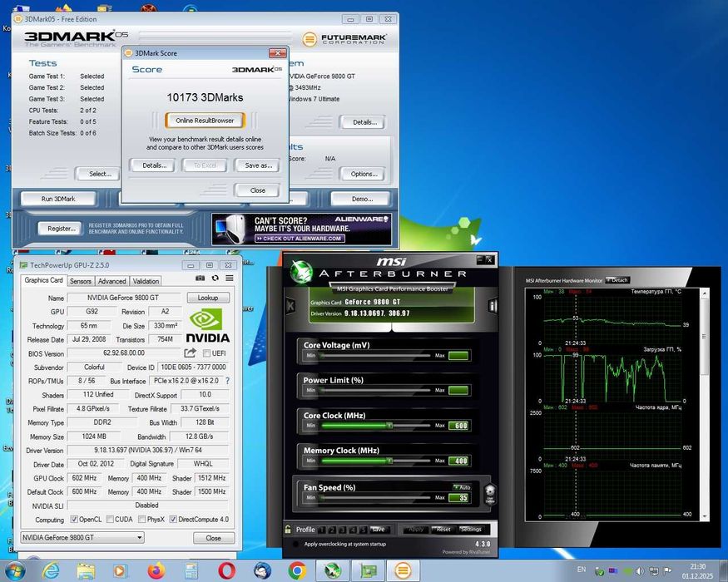Click GPU-Z screenshot camera icon

200,278
